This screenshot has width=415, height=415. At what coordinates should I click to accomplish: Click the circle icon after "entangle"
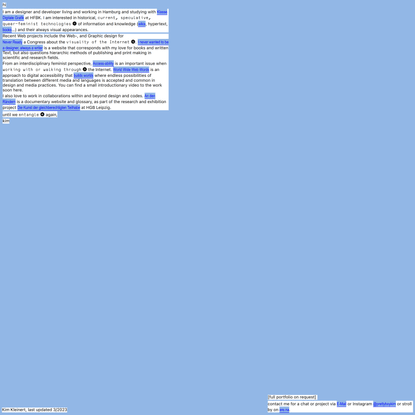click(42, 114)
